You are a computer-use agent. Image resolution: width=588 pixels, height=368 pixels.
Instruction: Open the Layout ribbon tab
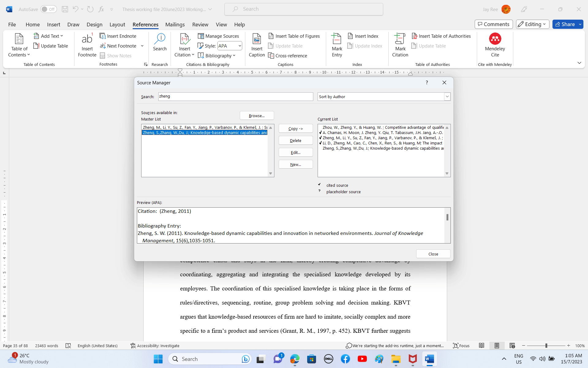pos(117,25)
